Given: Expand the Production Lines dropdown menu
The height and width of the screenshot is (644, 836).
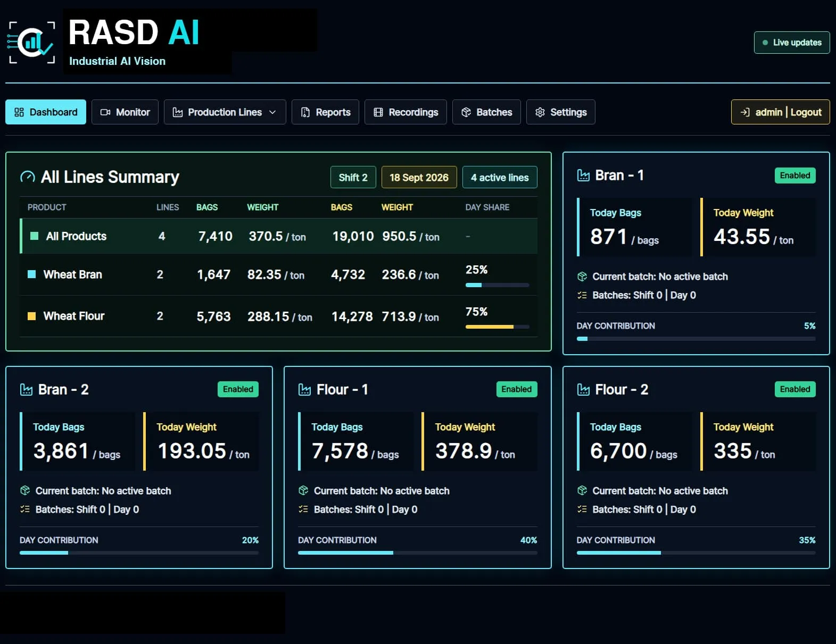Looking at the screenshot, I should point(225,112).
